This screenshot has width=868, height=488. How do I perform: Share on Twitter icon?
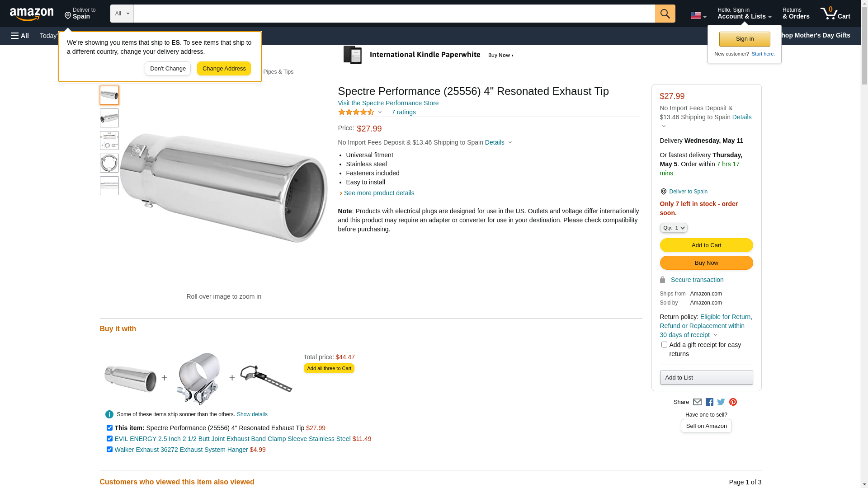coord(721,402)
